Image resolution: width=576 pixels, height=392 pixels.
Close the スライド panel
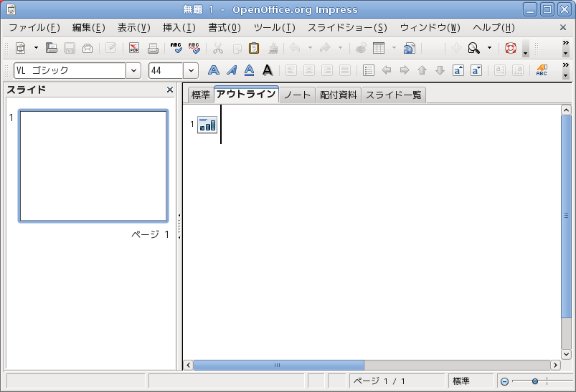click(x=170, y=90)
